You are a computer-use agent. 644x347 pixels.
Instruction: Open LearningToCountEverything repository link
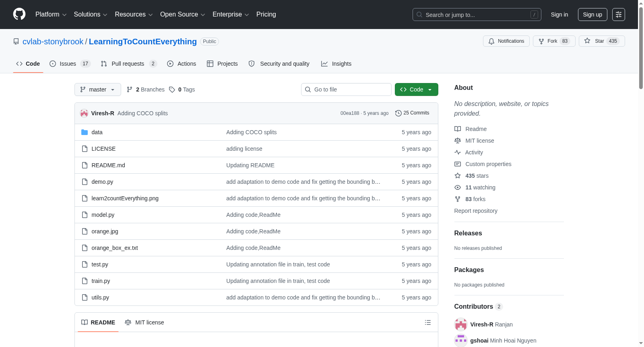143,42
